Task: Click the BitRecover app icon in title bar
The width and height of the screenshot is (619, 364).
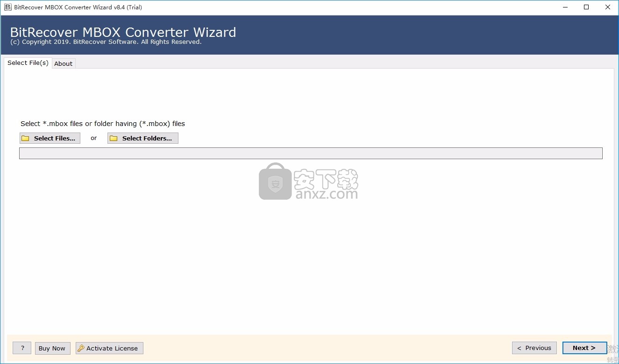Action: coord(7,7)
